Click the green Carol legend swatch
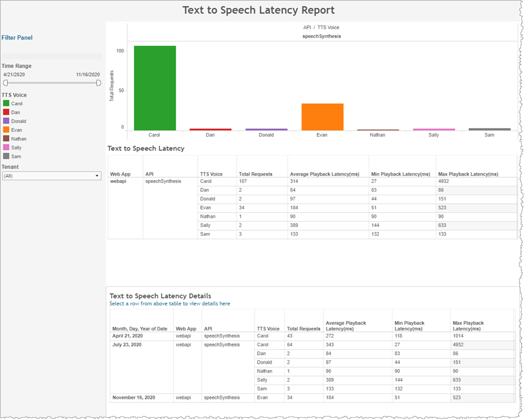The image size is (524, 420). pyautogui.click(x=6, y=103)
